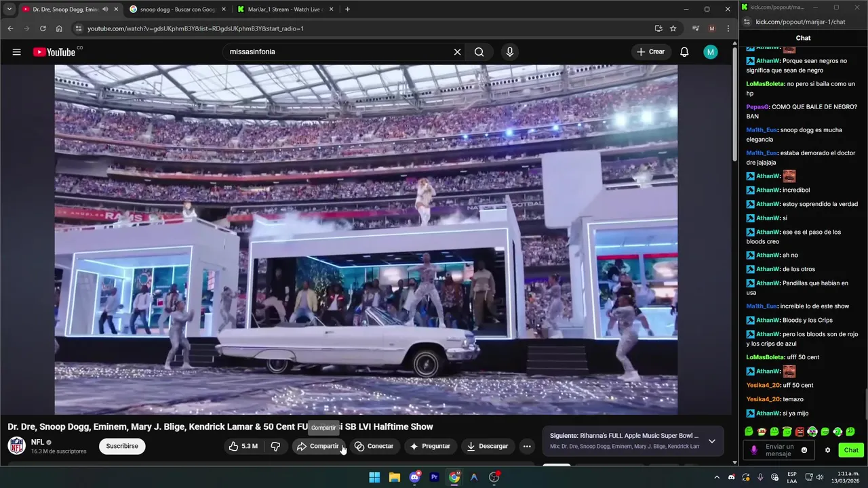868x488 pixels.
Task: Click the kick.com popout address bar
Action: pos(800,22)
